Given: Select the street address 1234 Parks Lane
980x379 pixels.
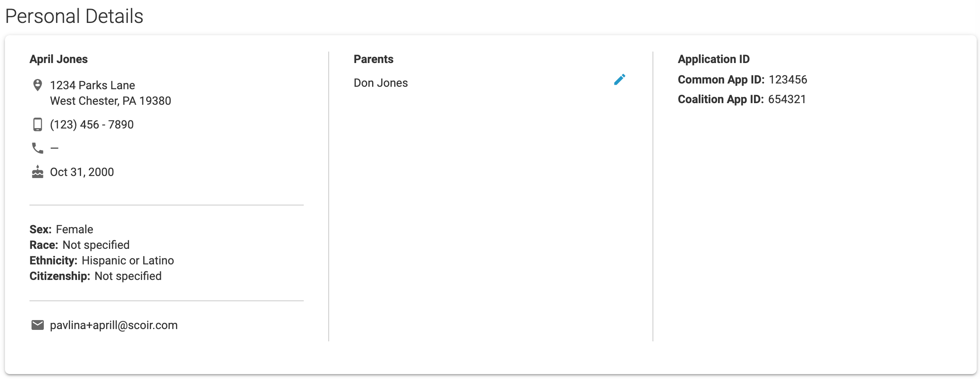Looking at the screenshot, I should click(x=93, y=85).
